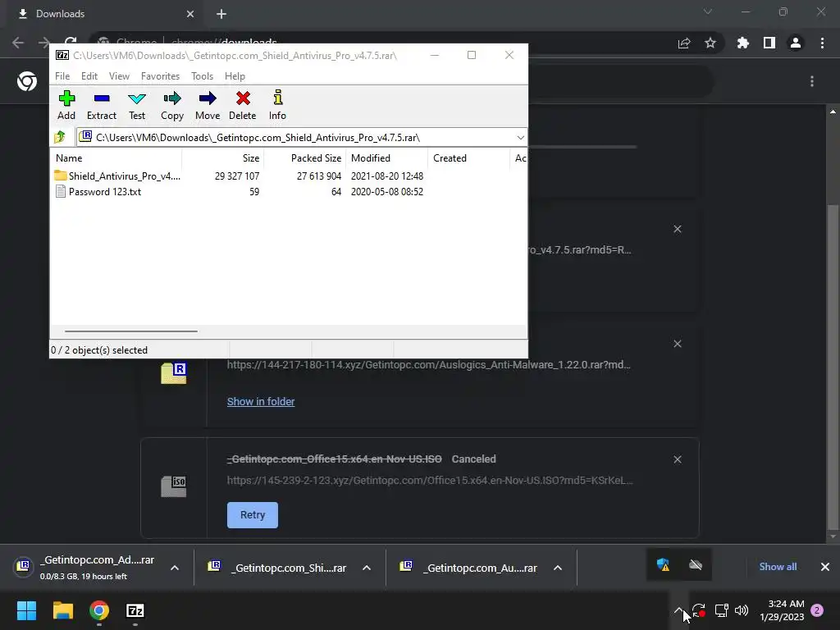Click the Chrome back arrow
Viewport: 840px width, 630px height.
[18, 43]
